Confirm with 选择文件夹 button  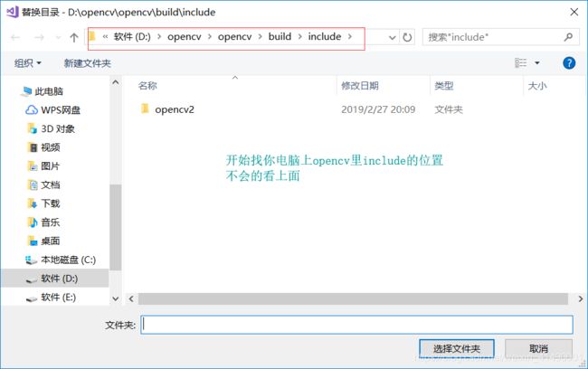(456, 349)
